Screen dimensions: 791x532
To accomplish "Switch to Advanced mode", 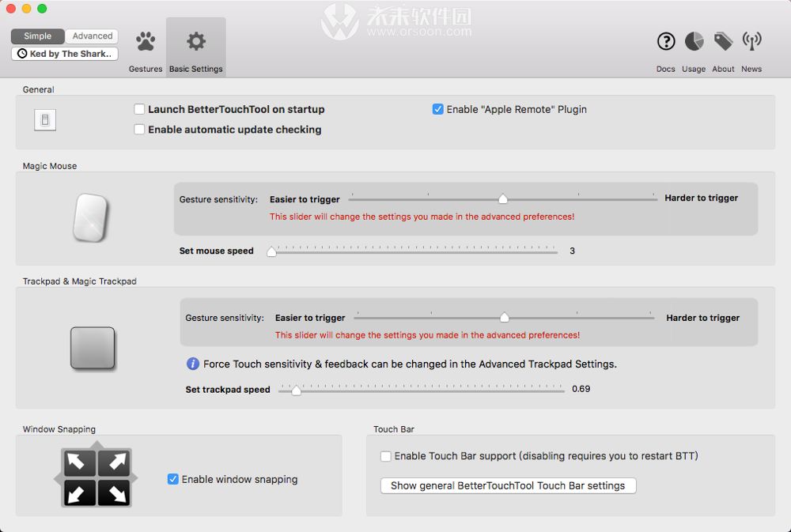I will (92, 36).
